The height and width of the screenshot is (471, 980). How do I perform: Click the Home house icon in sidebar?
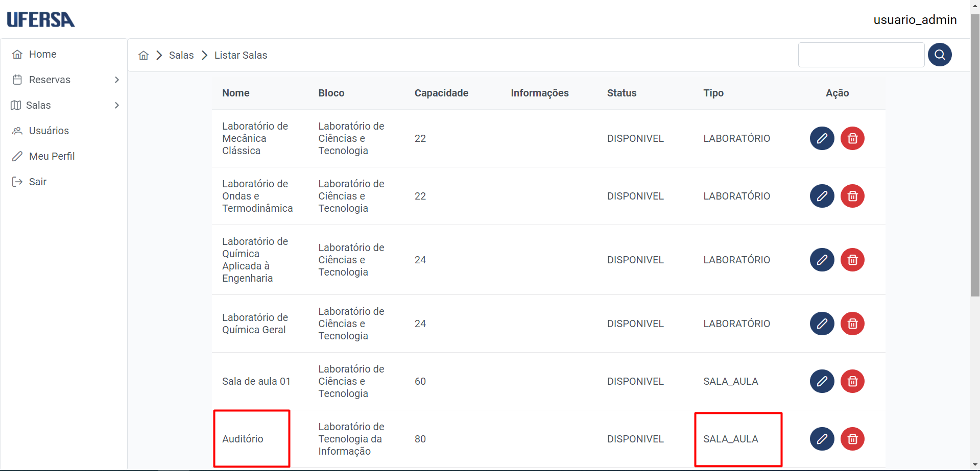(x=17, y=54)
